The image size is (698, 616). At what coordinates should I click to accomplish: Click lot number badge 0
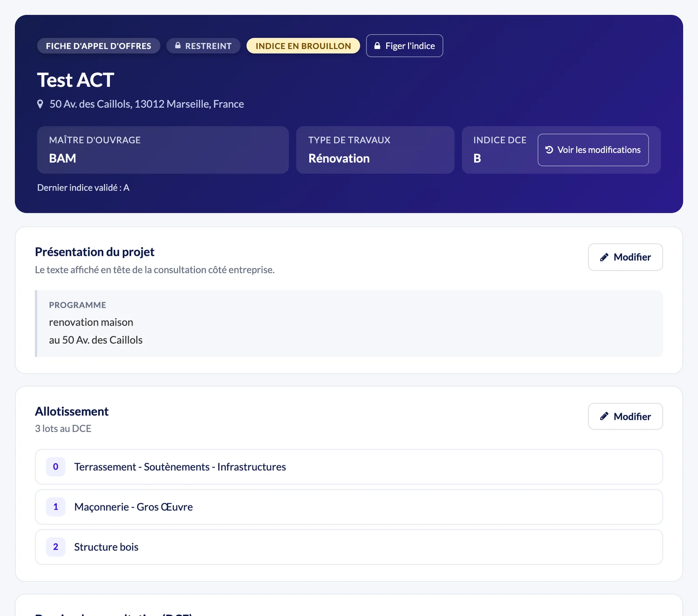56,467
